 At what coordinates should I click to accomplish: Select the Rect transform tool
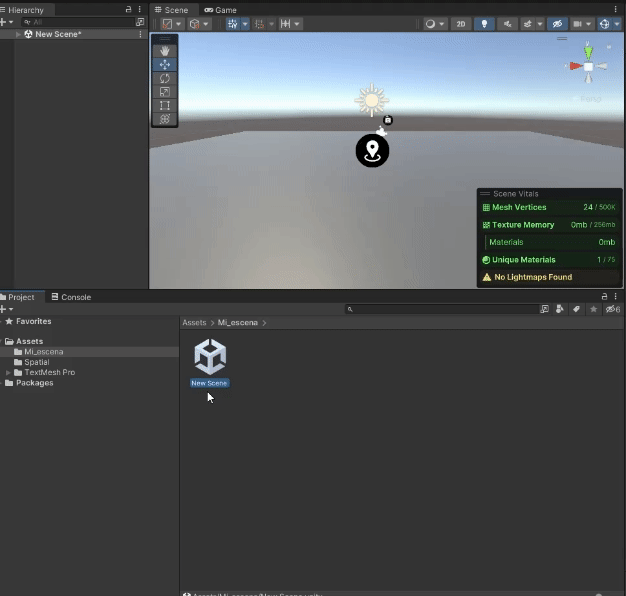pyautogui.click(x=165, y=105)
